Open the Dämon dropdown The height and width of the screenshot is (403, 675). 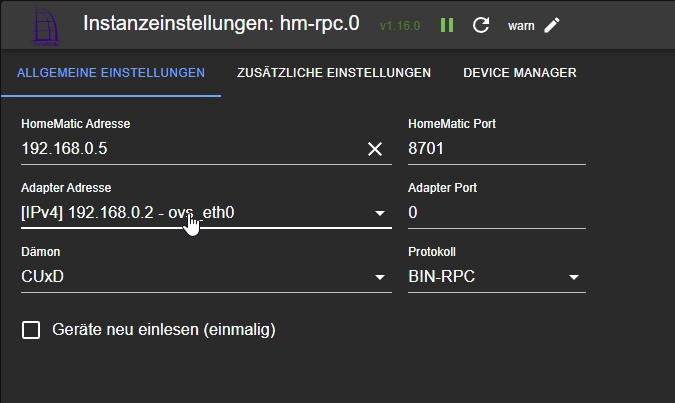pos(380,277)
